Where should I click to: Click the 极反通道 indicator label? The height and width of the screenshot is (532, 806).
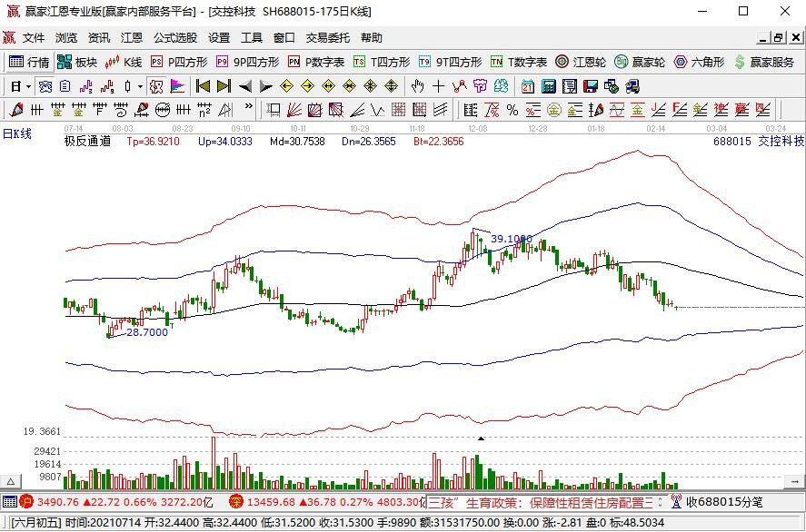[x=87, y=142]
